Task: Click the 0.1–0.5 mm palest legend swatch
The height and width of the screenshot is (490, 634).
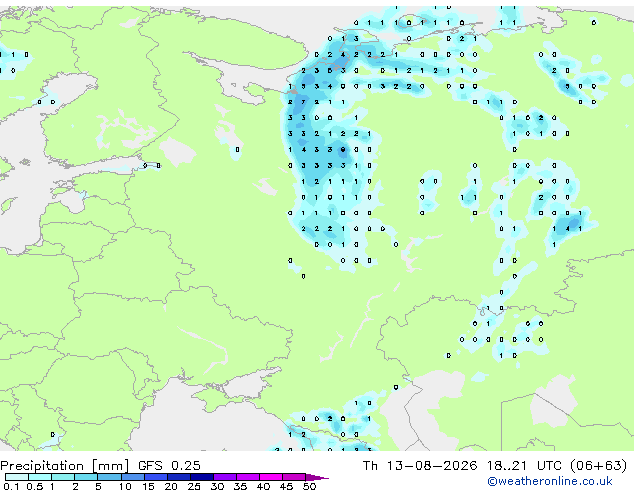Action: (17, 477)
